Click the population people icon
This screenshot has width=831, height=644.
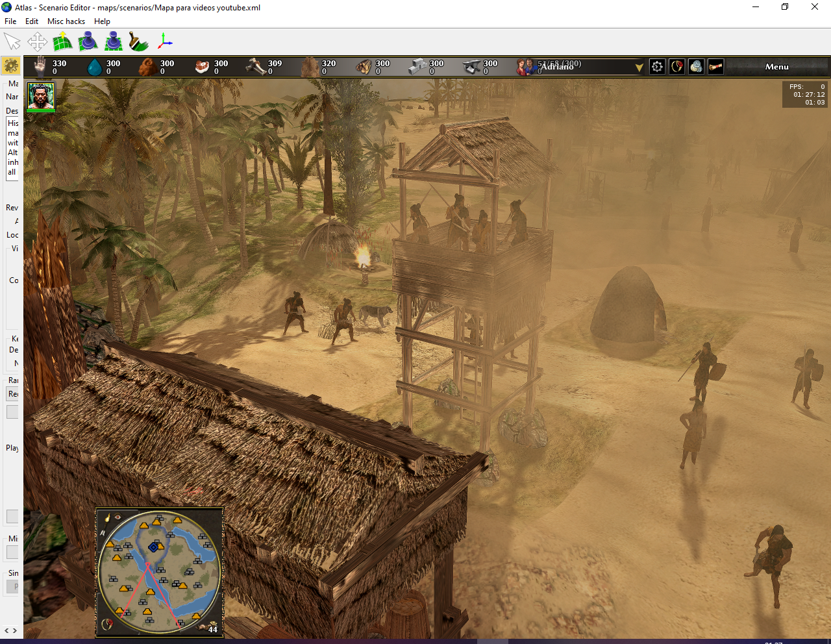click(x=525, y=67)
